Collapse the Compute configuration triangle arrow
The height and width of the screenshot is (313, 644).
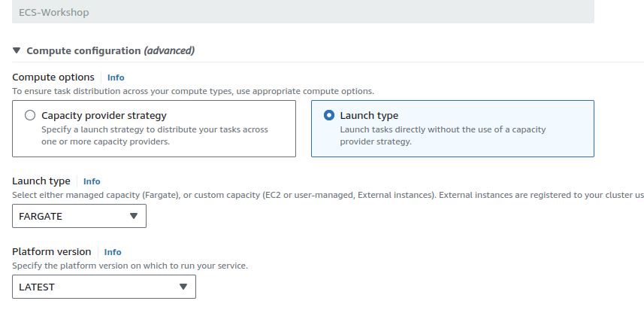(17, 51)
